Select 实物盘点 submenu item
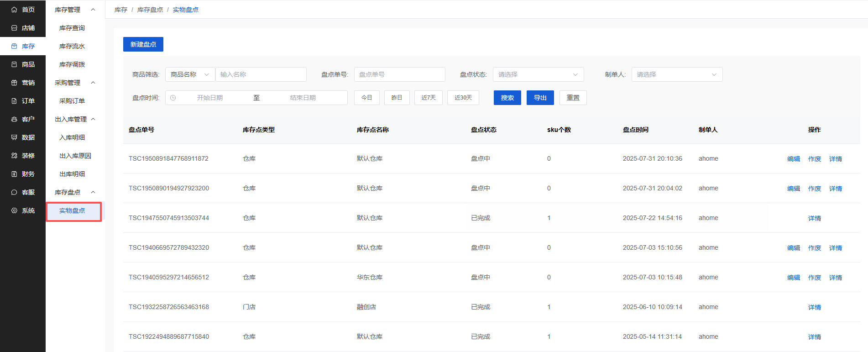The width and height of the screenshot is (868, 352). tap(72, 210)
